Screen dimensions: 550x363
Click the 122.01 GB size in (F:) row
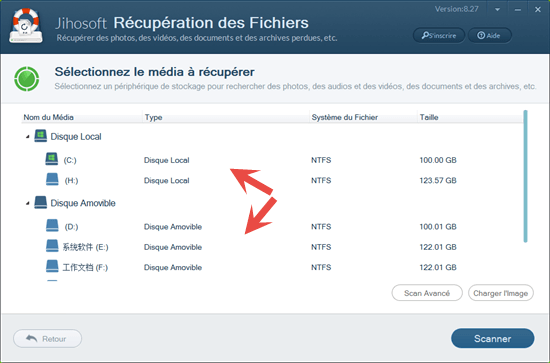coord(438,267)
